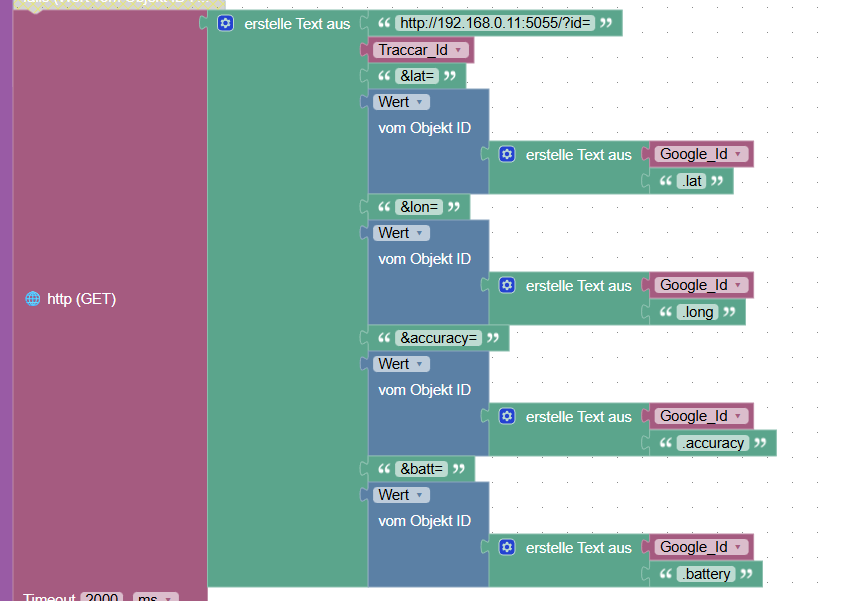Select 'erstelle Text aus' label beside .long
Screen dimensions: 842x601
point(579,286)
